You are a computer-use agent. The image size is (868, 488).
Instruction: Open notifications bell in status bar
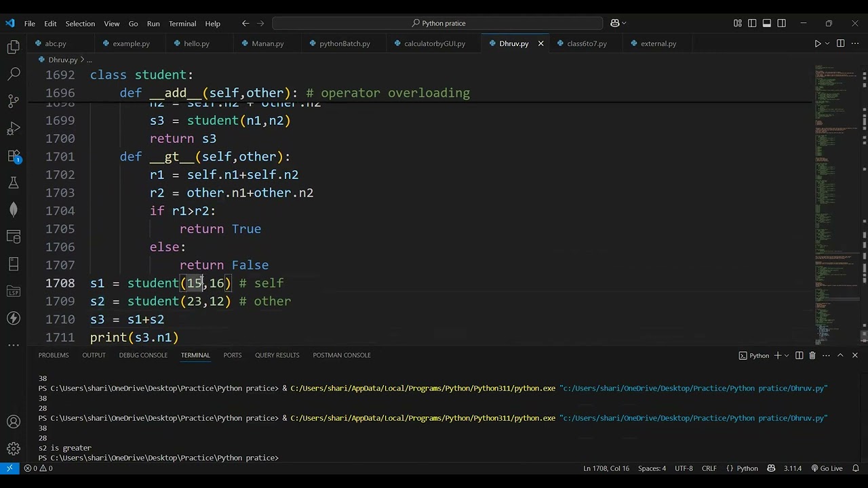click(855, 468)
